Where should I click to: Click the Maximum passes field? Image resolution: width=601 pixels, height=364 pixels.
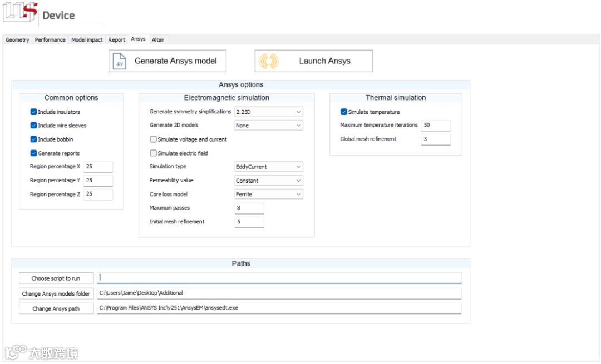coord(249,208)
